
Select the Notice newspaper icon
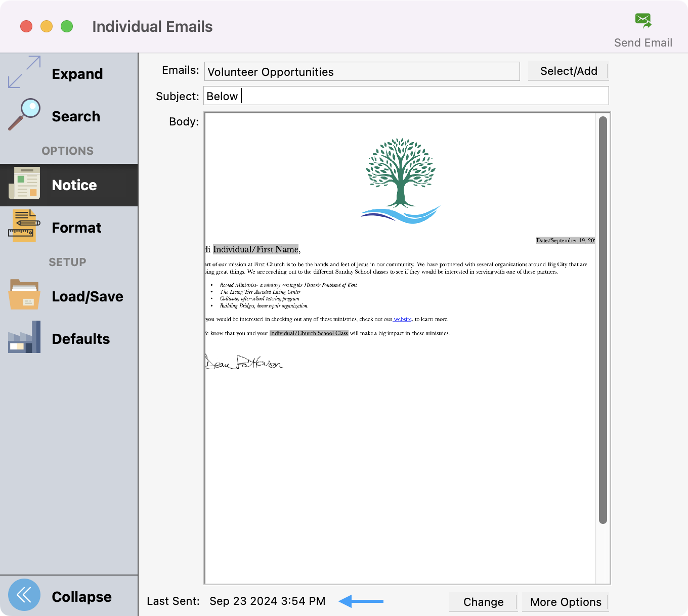point(24,184)
